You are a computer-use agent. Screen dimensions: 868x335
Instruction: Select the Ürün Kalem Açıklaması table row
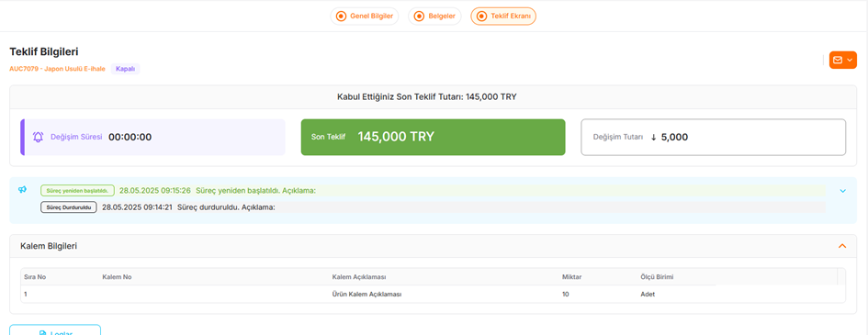[433, 294]
